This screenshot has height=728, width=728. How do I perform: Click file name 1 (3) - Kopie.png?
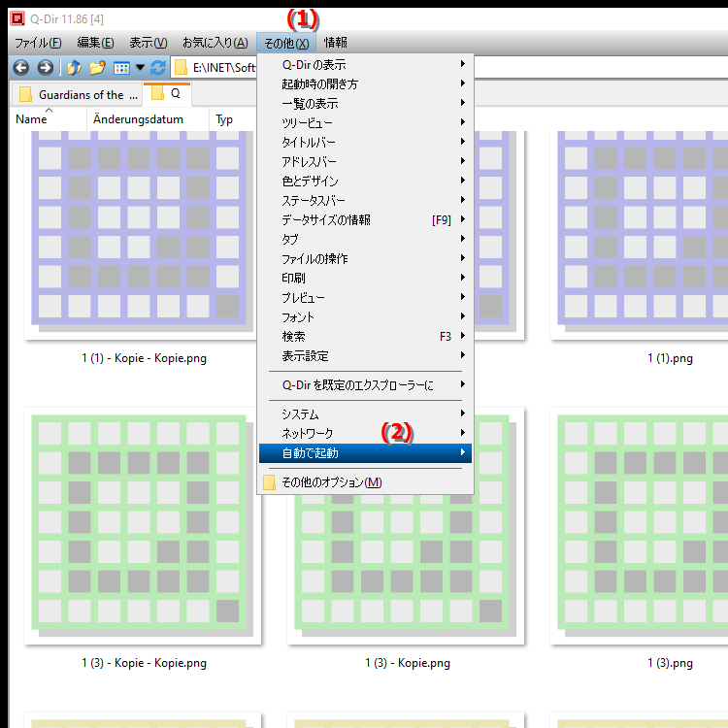point(407,663)
